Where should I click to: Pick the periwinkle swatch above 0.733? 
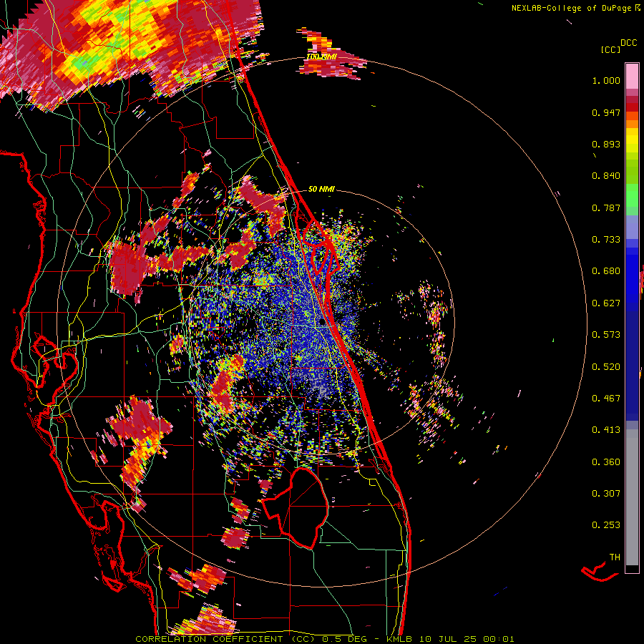632,227
